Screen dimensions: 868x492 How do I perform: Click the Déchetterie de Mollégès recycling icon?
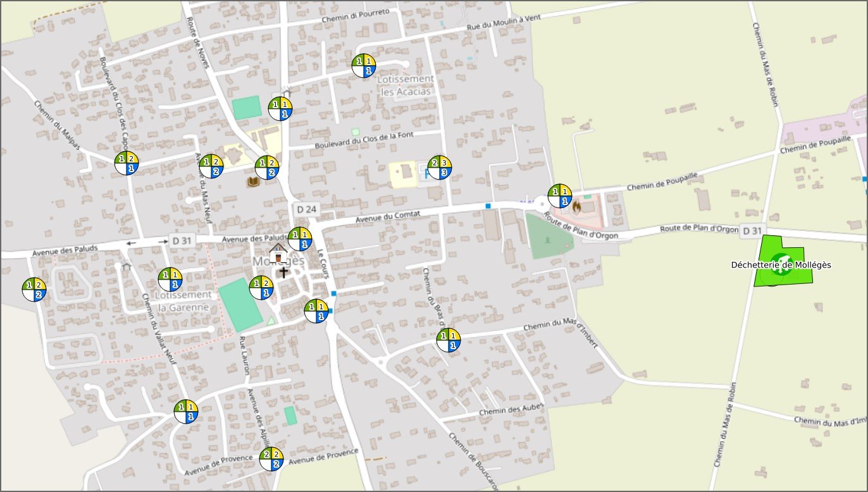click(x=782, y=265)
